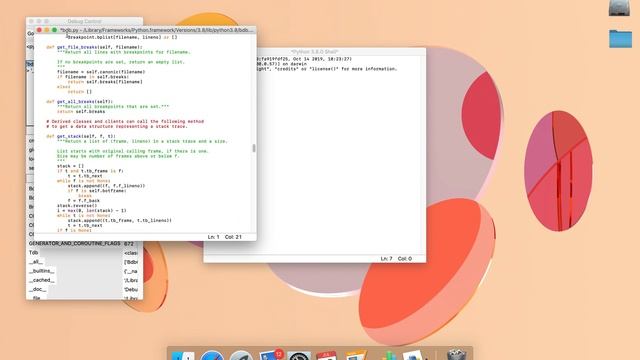Select __all__ variable in Debug Control

click(x=36, y=262)
